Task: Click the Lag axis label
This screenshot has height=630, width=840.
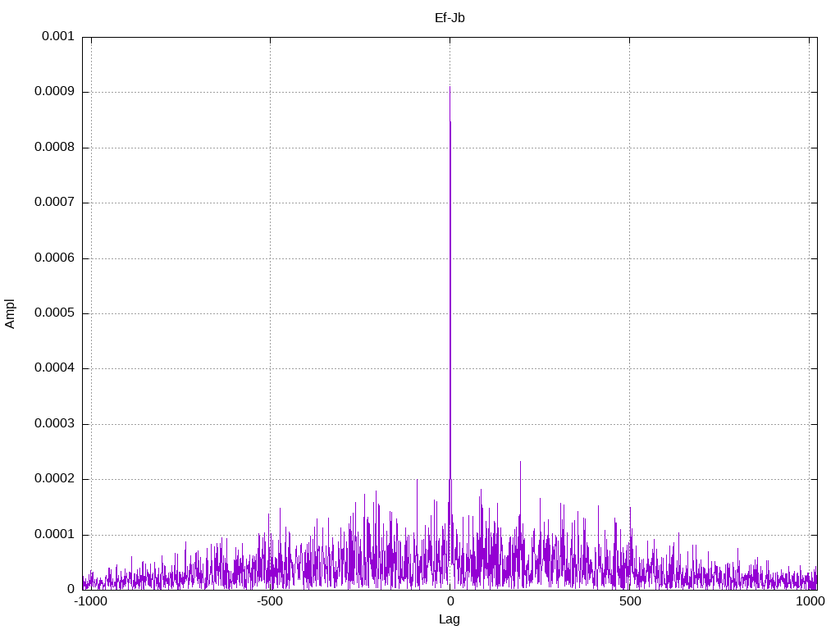Action: point(450,619)
